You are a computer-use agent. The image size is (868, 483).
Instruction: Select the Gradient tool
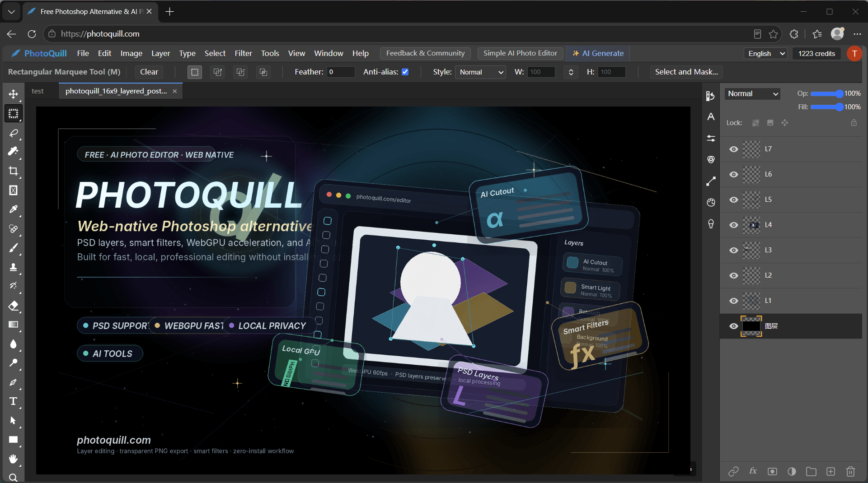pyautogui.click(x=14, y=325)
